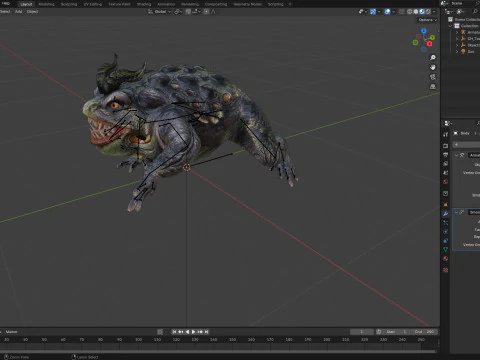Switch to the Rendering workspace tab

(190, 4)
